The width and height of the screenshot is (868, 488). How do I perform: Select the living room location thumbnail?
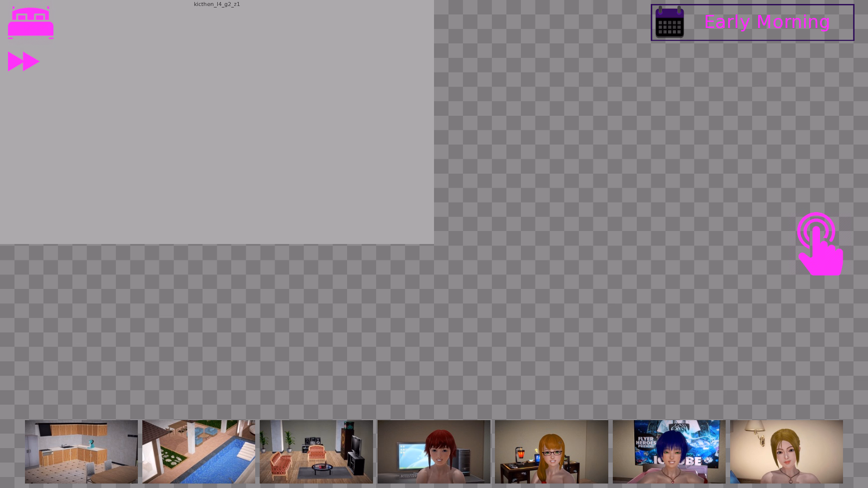pyautogui.click(x=316, y=452)
